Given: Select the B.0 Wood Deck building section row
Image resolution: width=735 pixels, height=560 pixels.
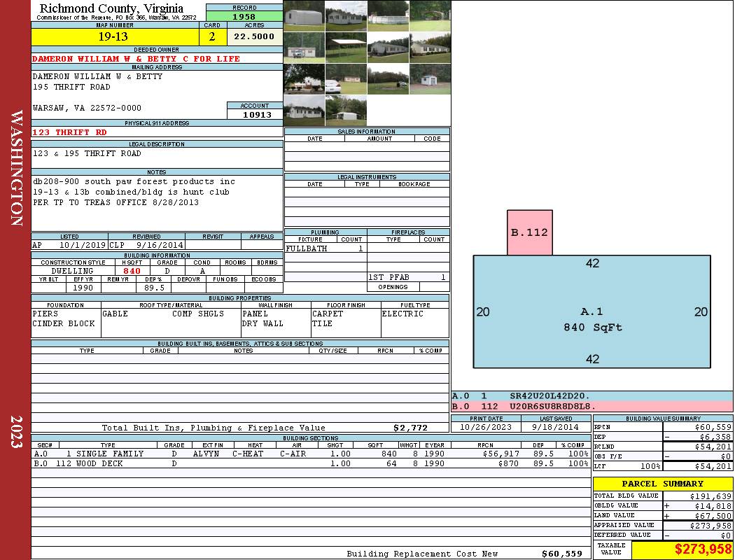Looking at the screenshot, I should (x=310, y=463).
